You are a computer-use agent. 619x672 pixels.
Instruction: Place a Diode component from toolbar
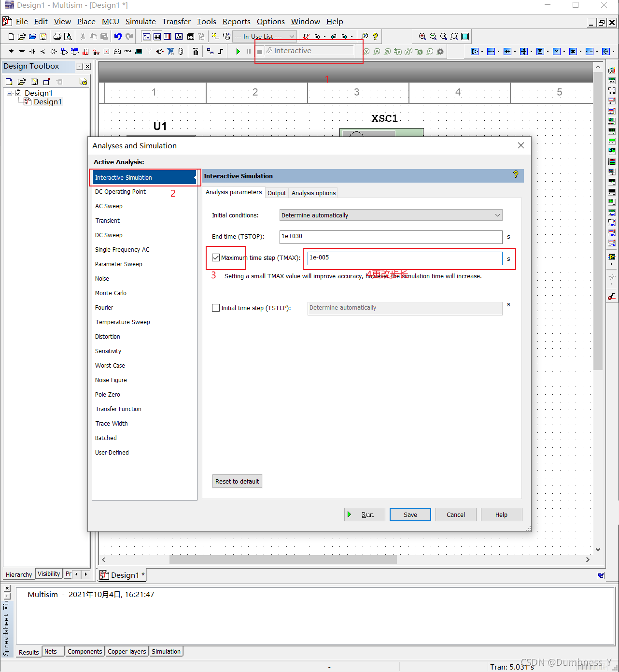click(32, 51)
